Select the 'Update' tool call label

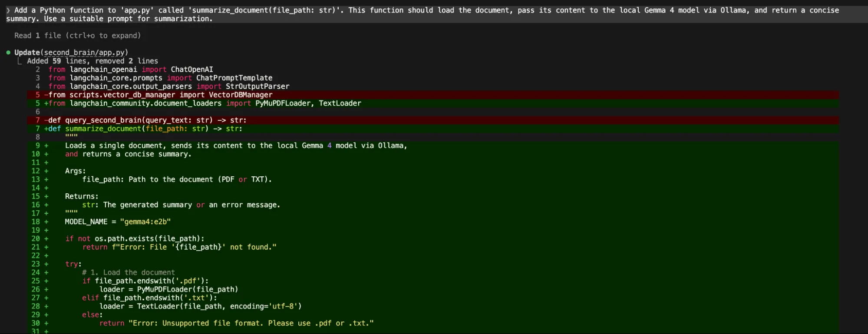(x=27, y=53)
